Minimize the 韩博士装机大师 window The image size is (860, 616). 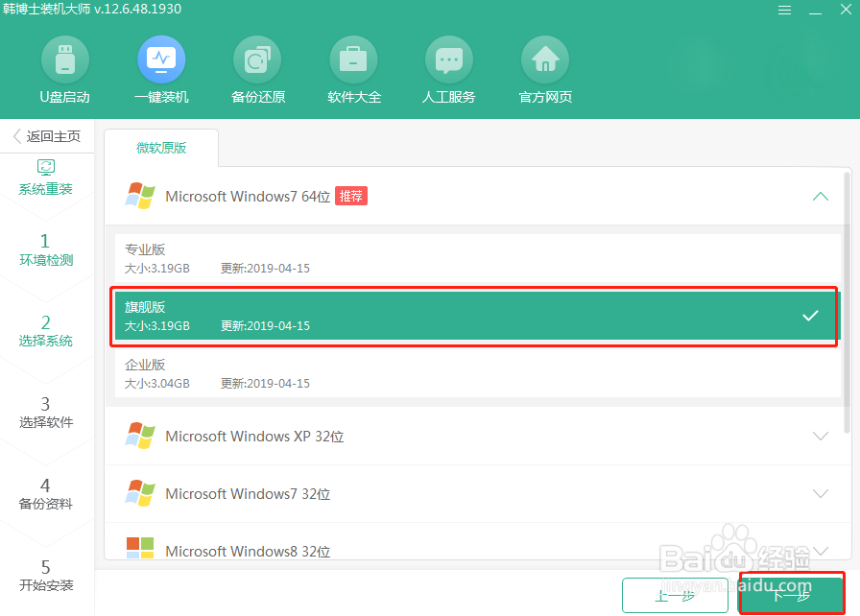pyautogui.click(x=816, y=12)
